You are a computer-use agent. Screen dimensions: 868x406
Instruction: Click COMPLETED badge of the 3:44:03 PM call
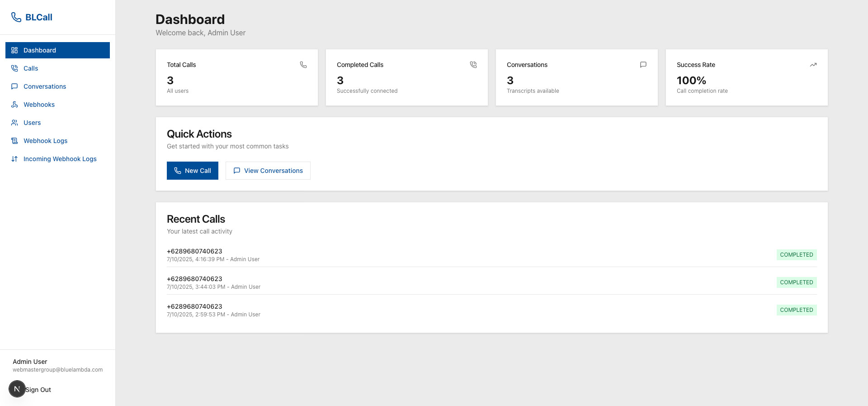point(796,282)
